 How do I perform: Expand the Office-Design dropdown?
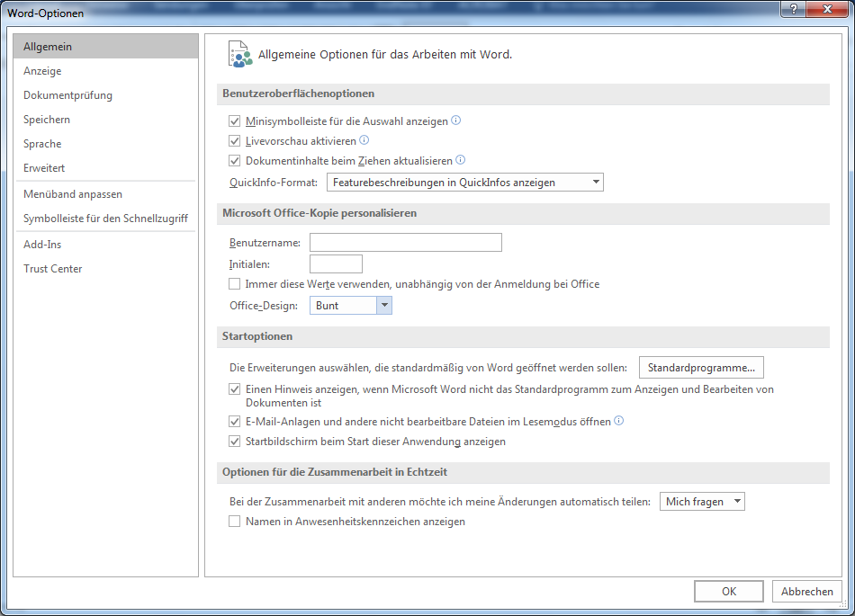pos(384,306)
